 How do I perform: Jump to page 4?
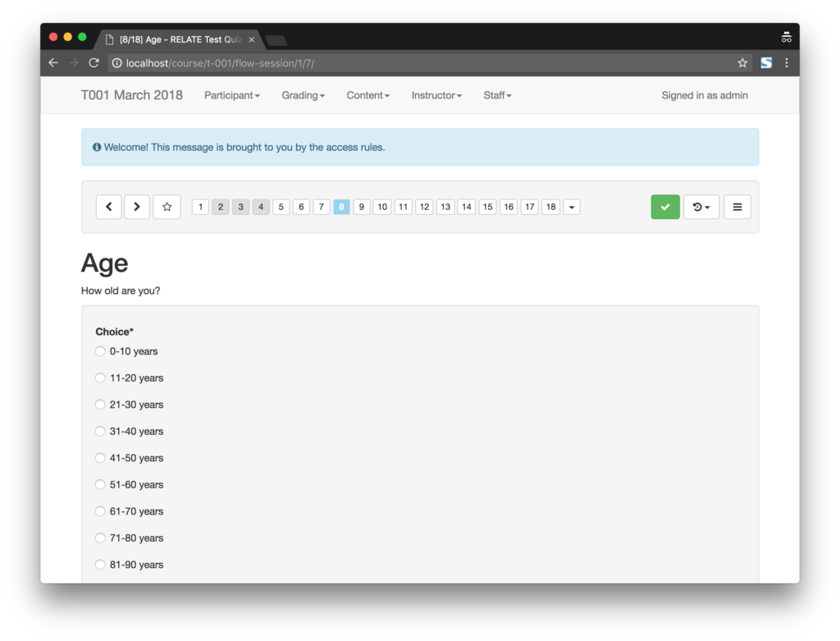[261, 207]
